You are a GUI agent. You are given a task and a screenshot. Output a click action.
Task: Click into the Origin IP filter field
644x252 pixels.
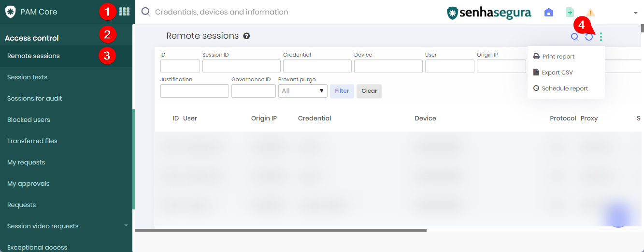pos(501,66)
